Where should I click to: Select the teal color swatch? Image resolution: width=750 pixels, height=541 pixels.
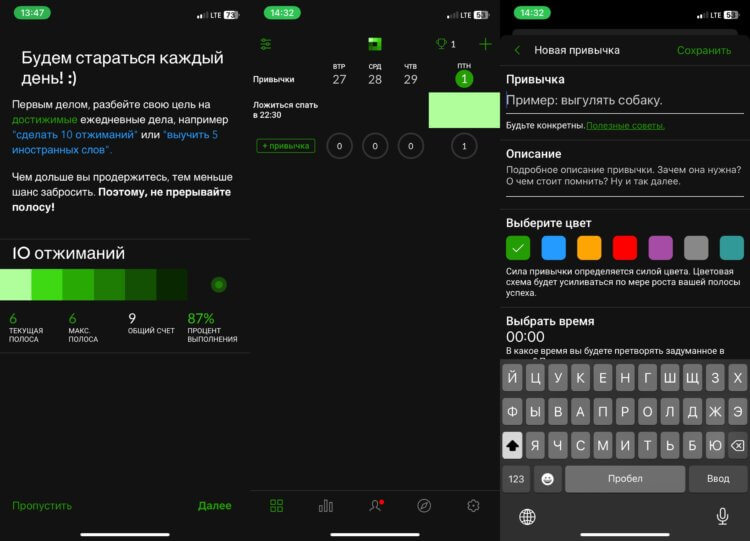pos(732,248)
